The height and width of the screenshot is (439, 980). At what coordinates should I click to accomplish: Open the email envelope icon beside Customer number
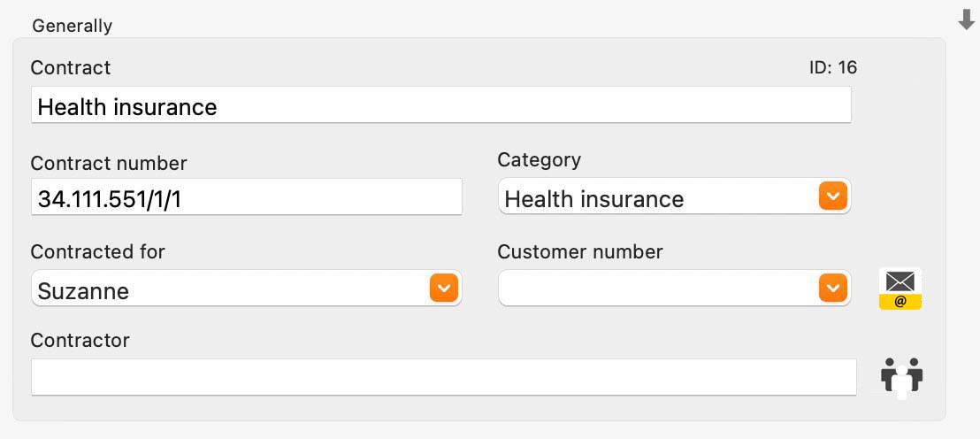[900, 289]
